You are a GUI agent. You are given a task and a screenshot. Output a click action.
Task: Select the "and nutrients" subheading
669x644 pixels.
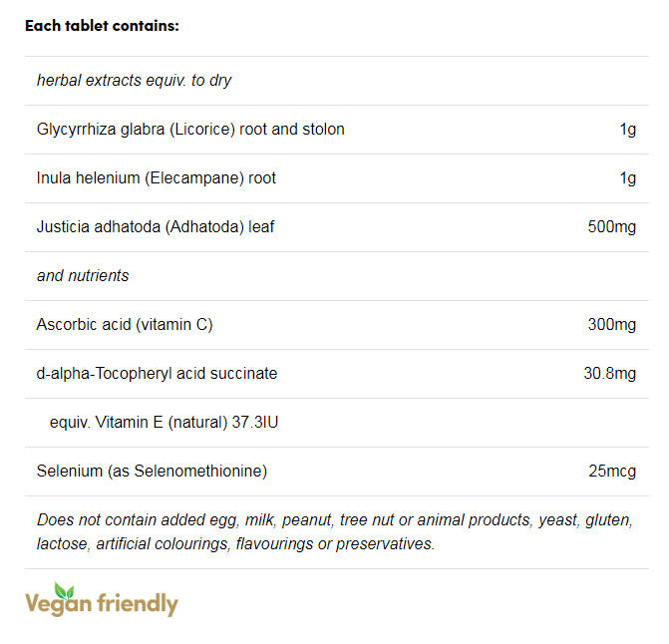[83, 275]
